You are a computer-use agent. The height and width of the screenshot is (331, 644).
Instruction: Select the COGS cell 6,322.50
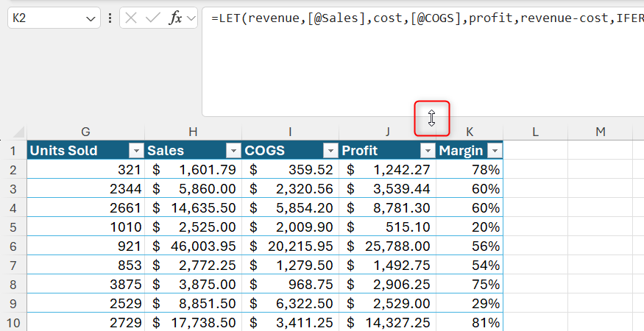pos(290,304)
